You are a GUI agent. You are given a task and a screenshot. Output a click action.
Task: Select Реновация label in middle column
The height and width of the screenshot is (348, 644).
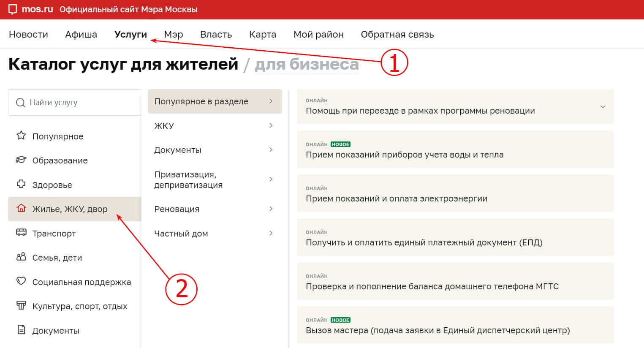click(x=177, y=209)
